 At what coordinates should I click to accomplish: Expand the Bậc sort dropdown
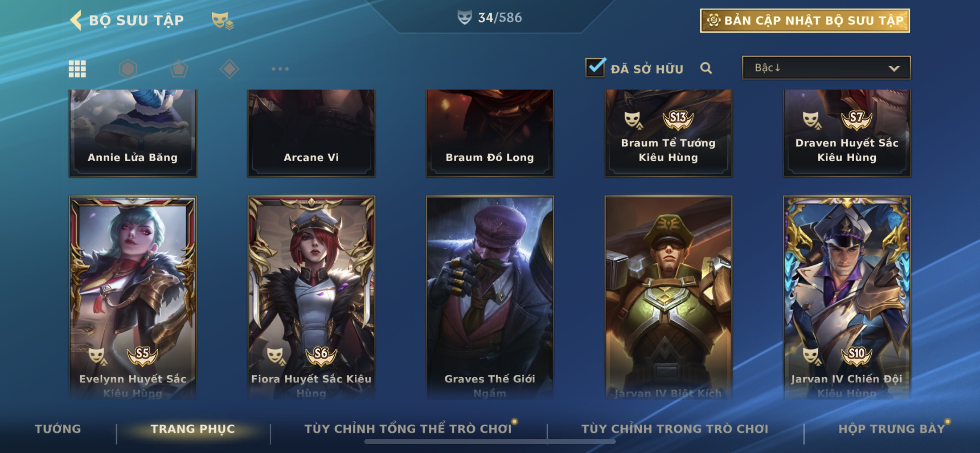pyautogui.click(x=826, y=68)
